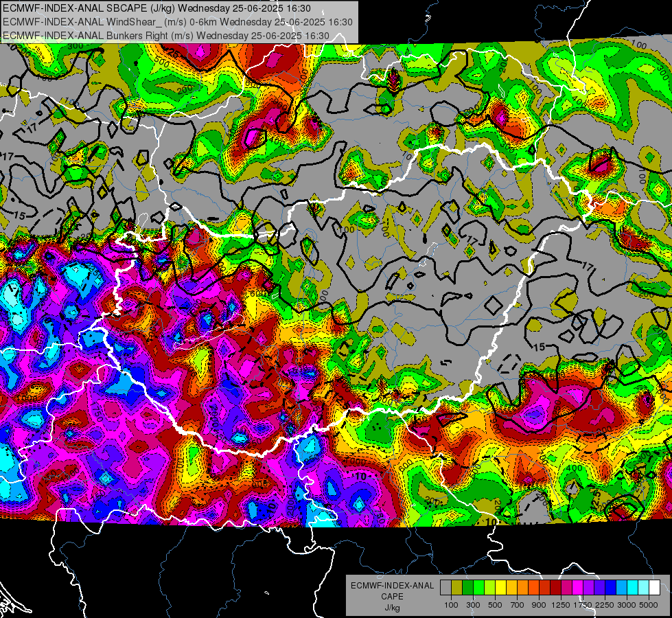Click the 700 value on the legend scale
The image size is (672, 618).
point(518,605)
